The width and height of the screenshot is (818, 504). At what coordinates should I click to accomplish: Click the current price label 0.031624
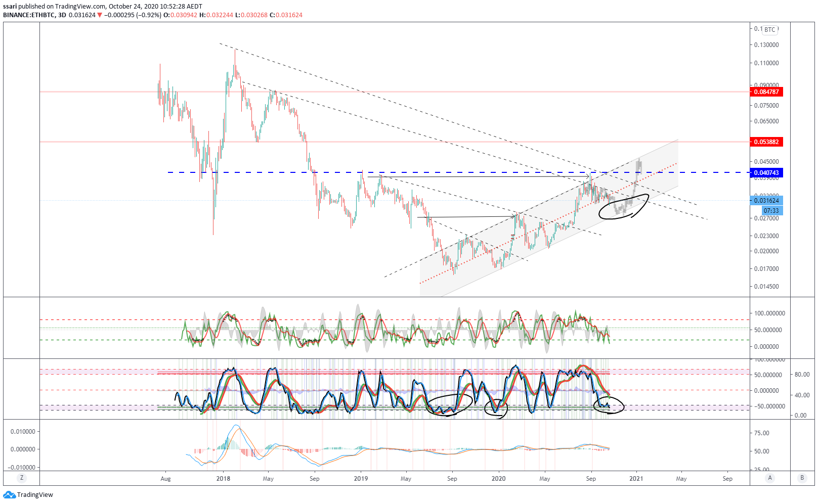766,201
